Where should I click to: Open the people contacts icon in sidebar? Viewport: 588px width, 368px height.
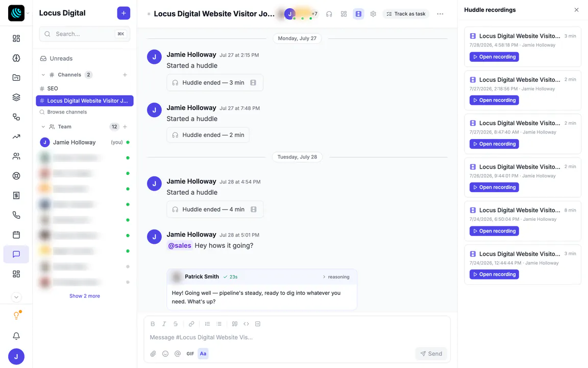point(16,156)
